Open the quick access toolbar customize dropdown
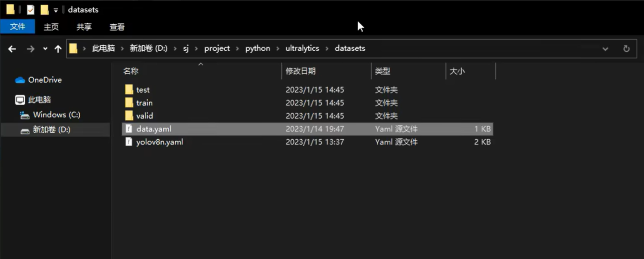This screenshot has width=644, height=259. (56, 10)
